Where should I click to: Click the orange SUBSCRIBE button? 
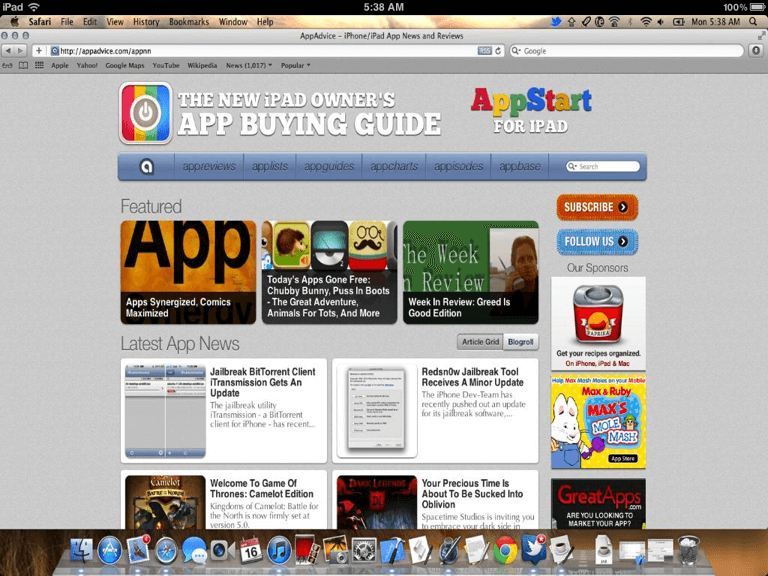point(597,207)
